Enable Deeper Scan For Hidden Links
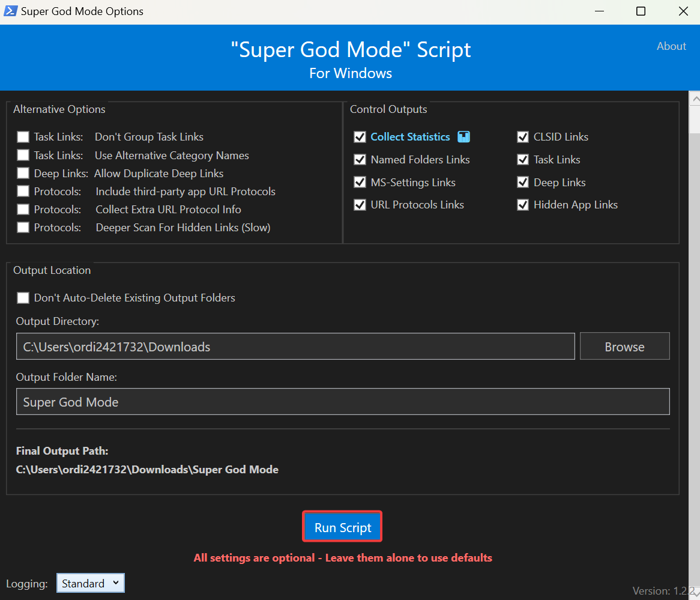The height and width of the screenshot is (600, 700). 23,228
